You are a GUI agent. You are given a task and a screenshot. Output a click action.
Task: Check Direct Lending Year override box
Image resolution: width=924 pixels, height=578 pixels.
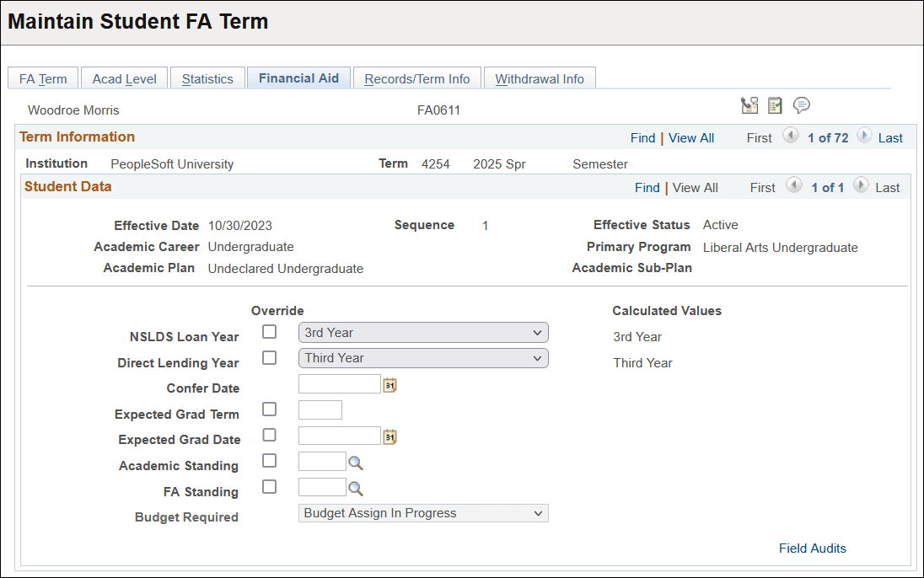269,357
